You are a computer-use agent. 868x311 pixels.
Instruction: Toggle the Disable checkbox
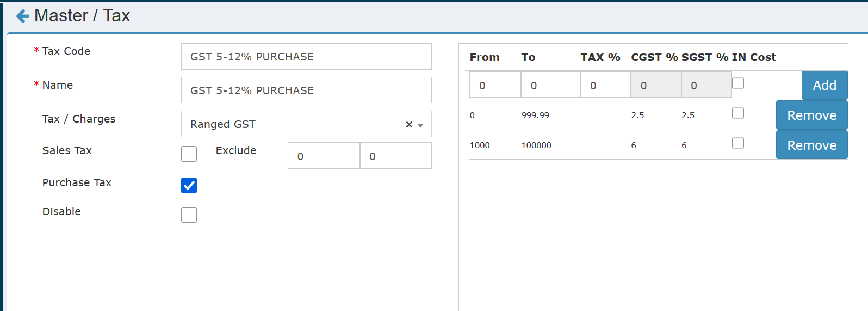click(189, 215)
